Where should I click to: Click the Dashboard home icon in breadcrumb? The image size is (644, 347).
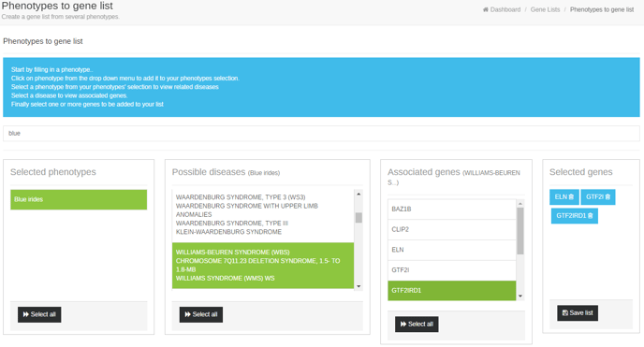[x=486, y=9]
